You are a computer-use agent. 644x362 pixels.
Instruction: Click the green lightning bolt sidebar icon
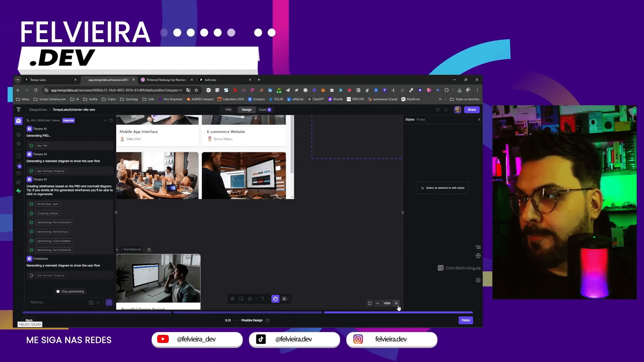point(18,191)
